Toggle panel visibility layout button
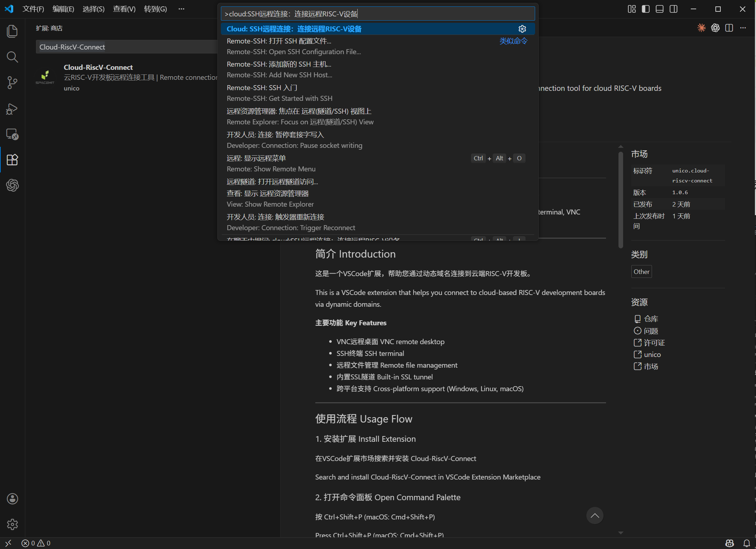Viewport: 756px width, 549px height. pos(659,9)
